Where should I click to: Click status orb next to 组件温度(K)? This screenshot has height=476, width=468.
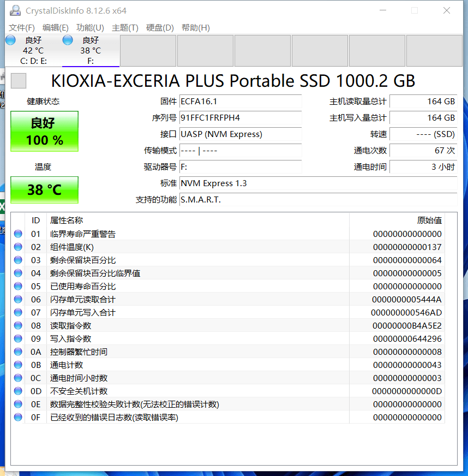pyautogui.click(x=18, y=247)
